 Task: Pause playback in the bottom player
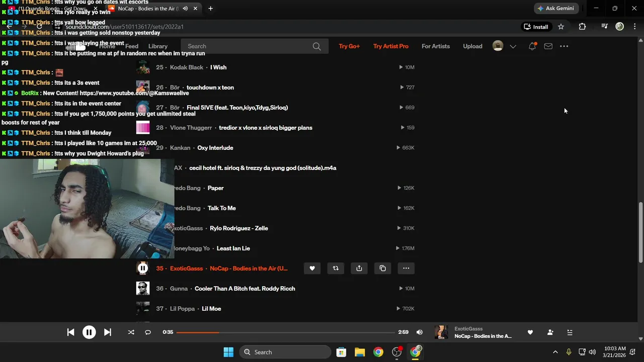tap(89, 332)
